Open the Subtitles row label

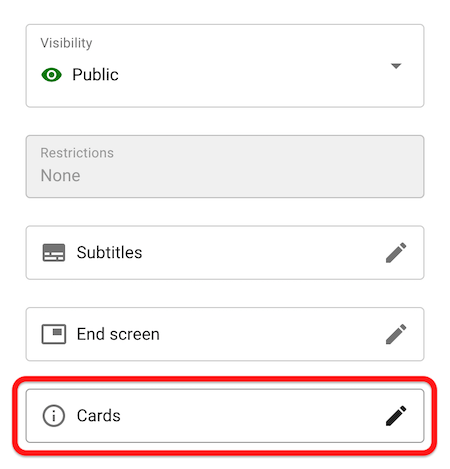click(109, 252)
